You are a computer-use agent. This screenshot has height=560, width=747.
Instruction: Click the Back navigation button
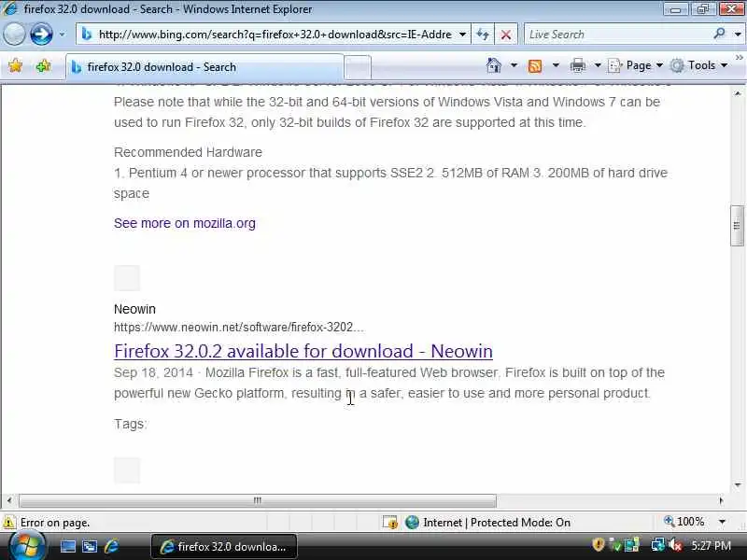click(x=14, y=35)
